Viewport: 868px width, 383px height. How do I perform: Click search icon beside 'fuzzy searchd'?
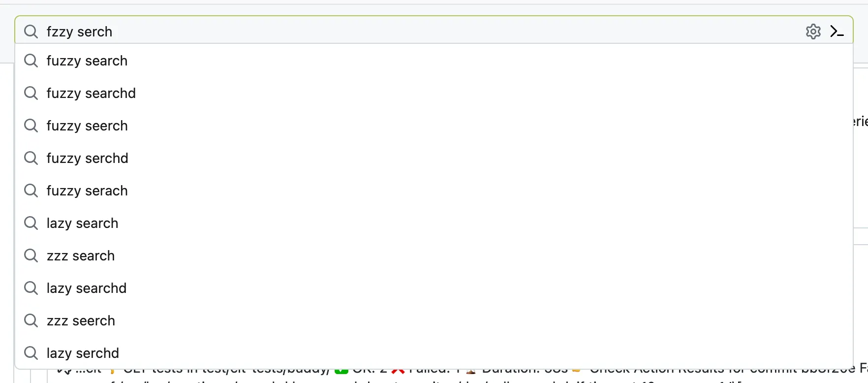tap(31, 93)
